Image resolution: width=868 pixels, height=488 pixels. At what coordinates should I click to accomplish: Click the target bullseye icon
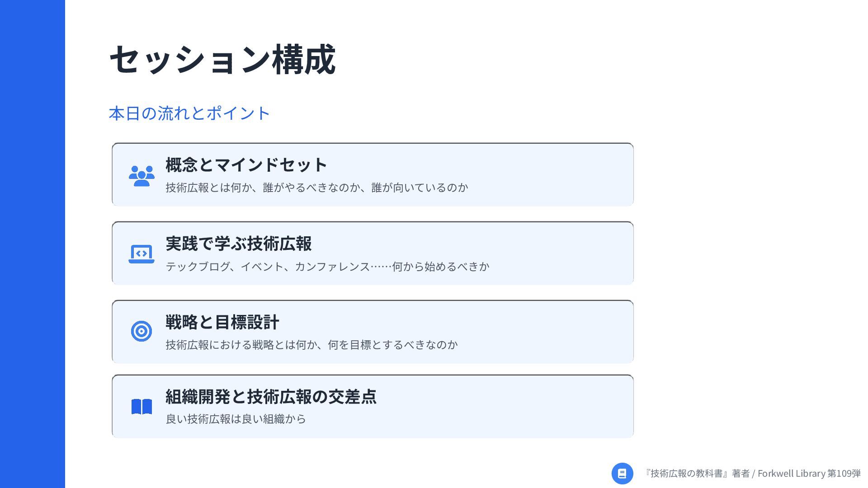[x=142, y=331]
